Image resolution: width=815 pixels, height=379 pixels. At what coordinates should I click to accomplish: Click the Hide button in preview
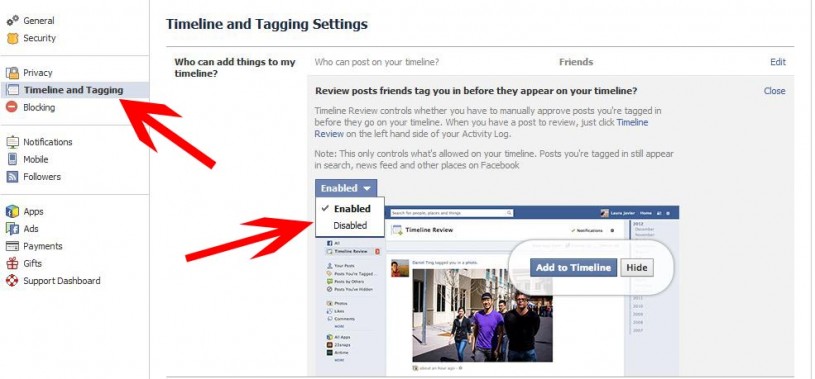pos(636,268)
